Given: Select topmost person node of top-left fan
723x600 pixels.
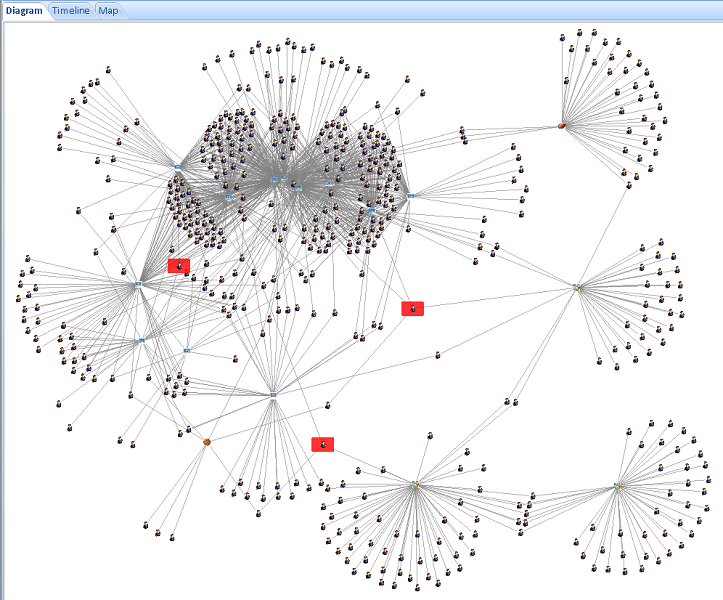Looking at the screenshot, I should 108,70.
